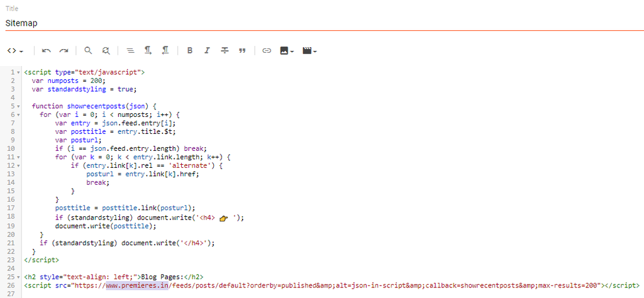Click the 'Blog Pages:' heading text
The height and width of the screenshot is (298, 644).
[x=162, y=277]
